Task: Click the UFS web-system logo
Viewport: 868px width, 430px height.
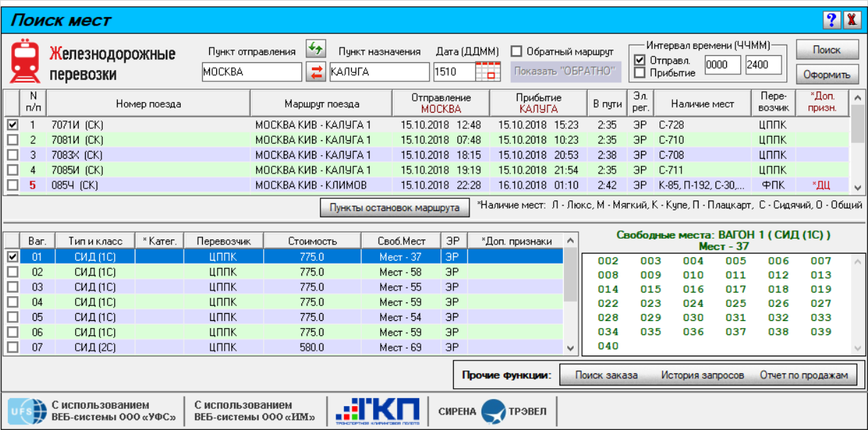Action: pos(26,410)
